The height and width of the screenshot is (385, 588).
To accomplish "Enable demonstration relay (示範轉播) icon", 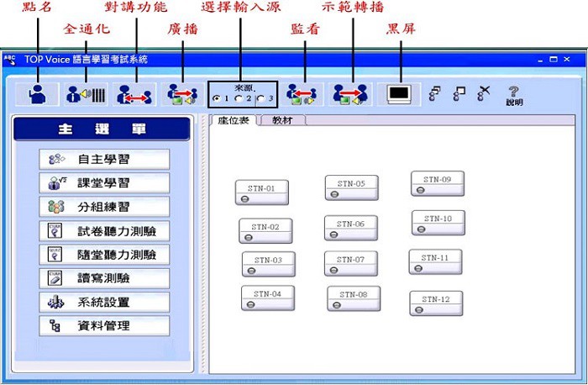I will [351, 94].
